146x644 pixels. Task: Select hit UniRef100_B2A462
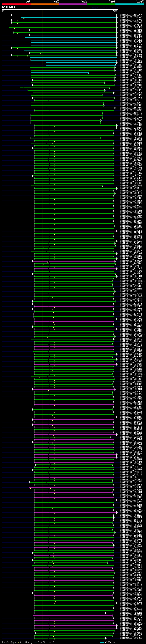click(131, 580)
